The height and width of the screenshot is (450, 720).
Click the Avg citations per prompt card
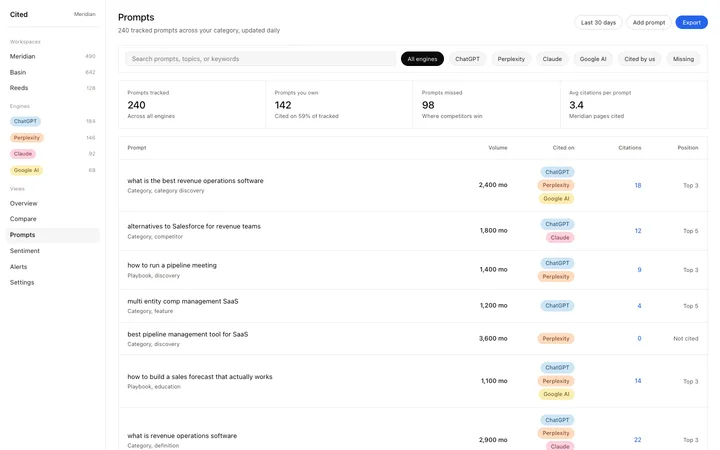pos(634,105)
